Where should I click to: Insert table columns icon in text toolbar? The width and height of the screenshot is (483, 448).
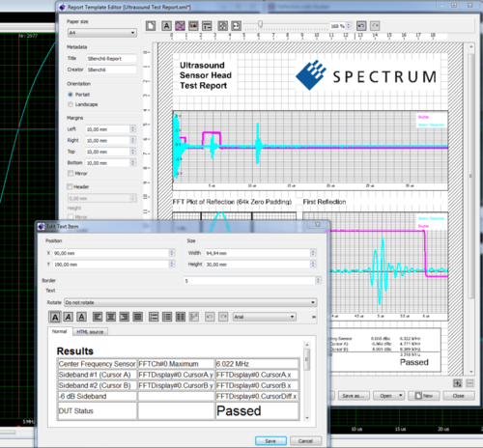181,317
